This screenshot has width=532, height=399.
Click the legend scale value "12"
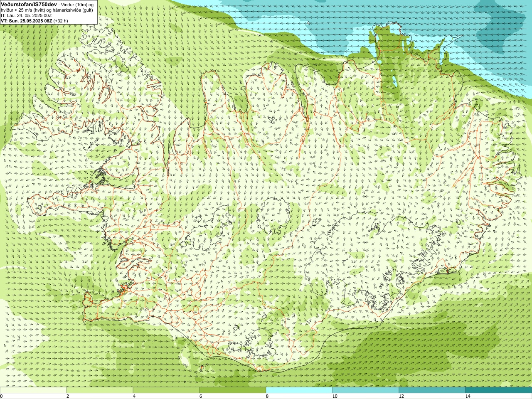click(x=401, y=396)
